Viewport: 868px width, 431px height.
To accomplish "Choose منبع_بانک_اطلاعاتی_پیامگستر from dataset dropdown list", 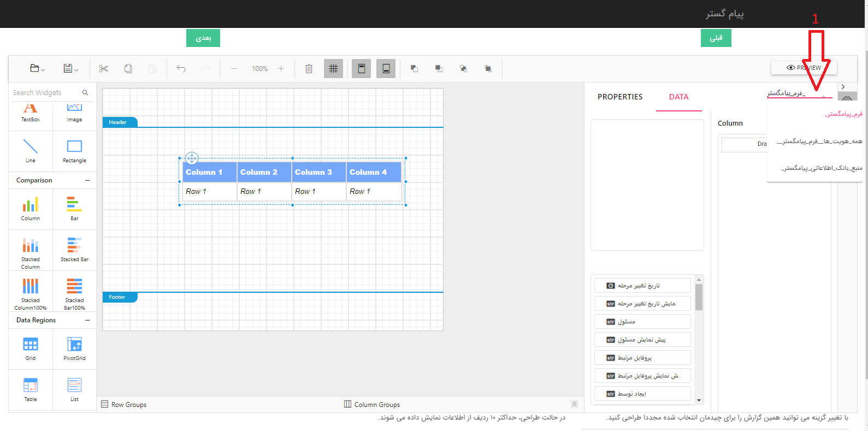I will [x=821, y=168].
